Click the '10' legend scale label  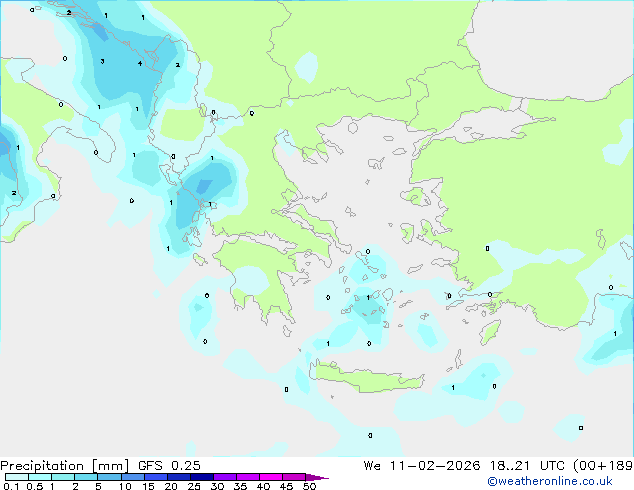pyautogui.click(x=125, y=486)
